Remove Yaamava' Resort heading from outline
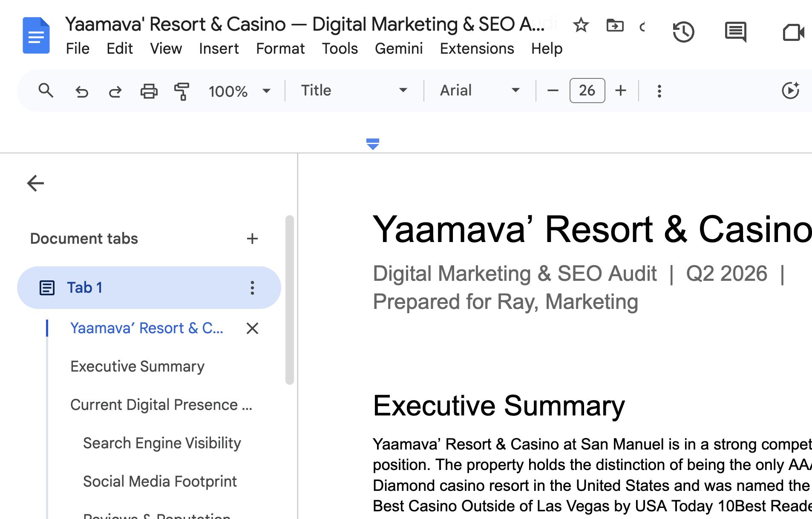Viewport: 812px width, 519px height. [252, 328]
